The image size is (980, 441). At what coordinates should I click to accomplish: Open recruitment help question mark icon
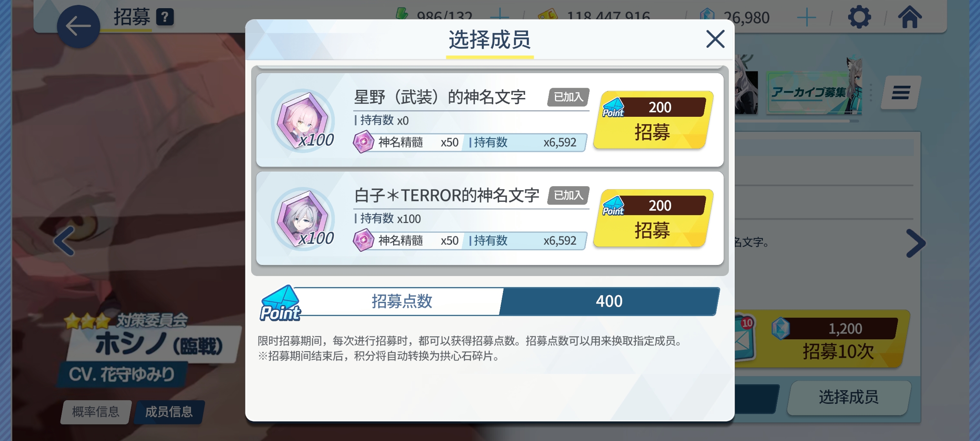tap(165, 17)
